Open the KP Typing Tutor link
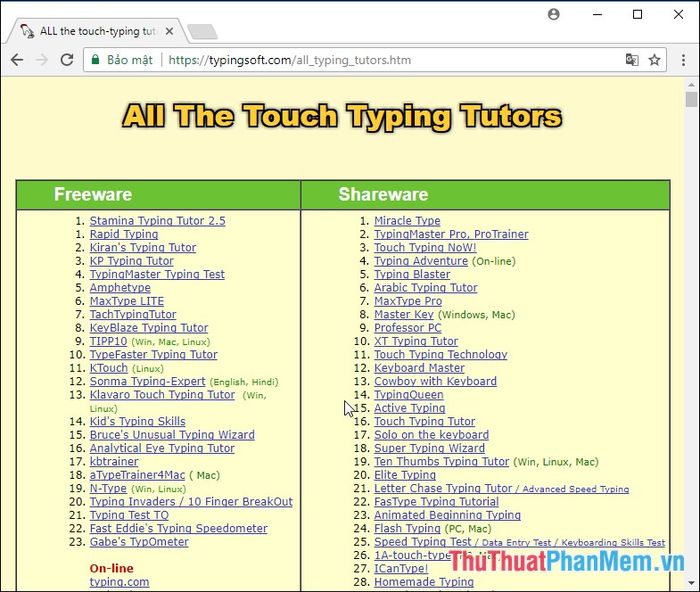This screenshot has width=700, height=592. [x=132, y=261]
